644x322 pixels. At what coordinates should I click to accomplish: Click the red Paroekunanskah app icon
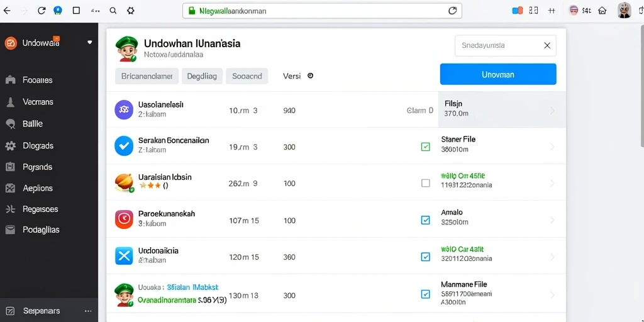point(124,219)
